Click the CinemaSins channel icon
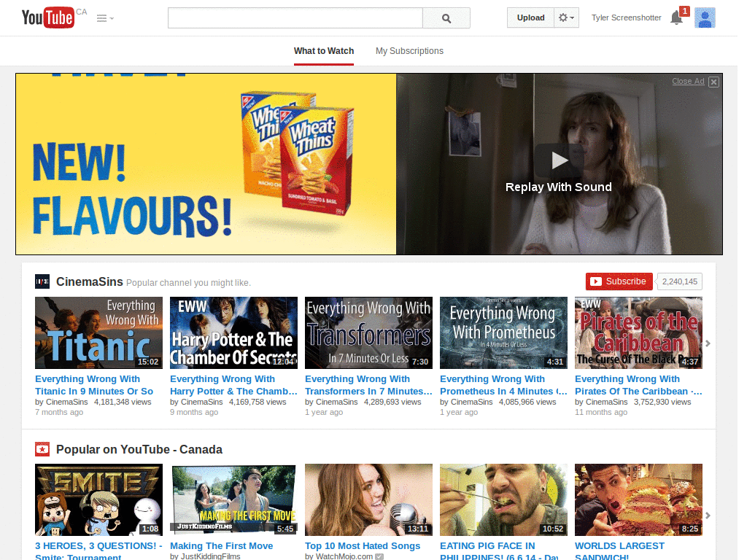This screenshot has height=560, width=747. (42, 281)
